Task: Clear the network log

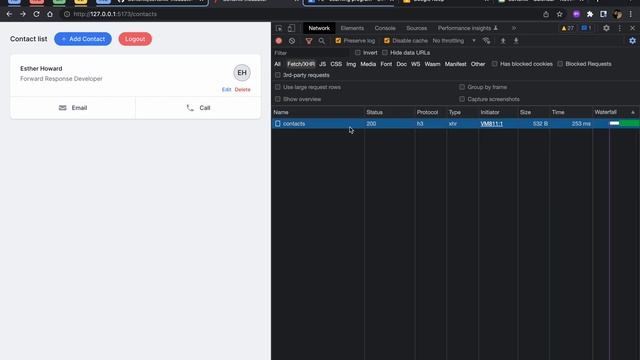Action: (x=292, y=41)
